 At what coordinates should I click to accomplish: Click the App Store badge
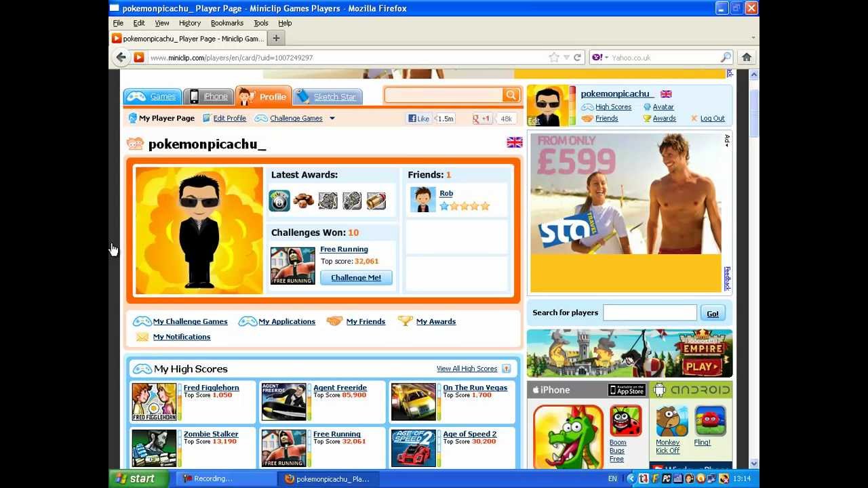(627, 390)
